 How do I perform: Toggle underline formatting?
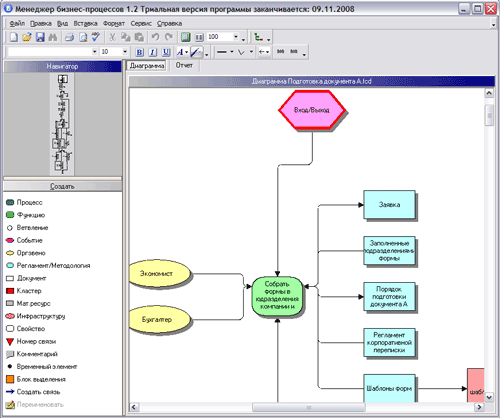coord(166,52)
